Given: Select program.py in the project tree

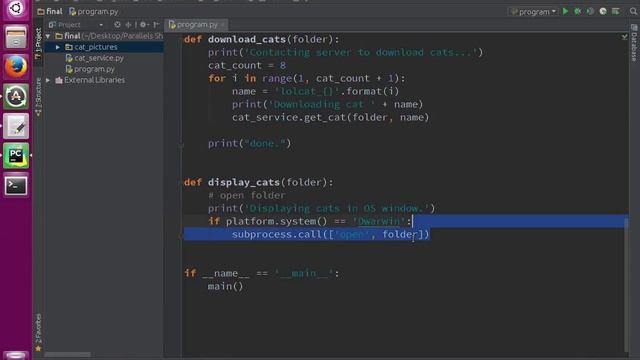Looking at the screenshot, I should pyautogui.click(x=90, y=69).
